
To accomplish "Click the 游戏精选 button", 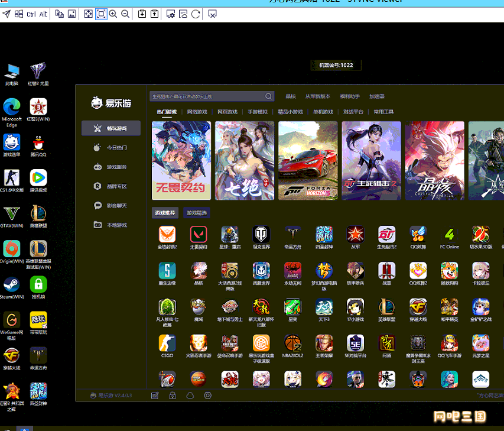I will tap(197, 213).
